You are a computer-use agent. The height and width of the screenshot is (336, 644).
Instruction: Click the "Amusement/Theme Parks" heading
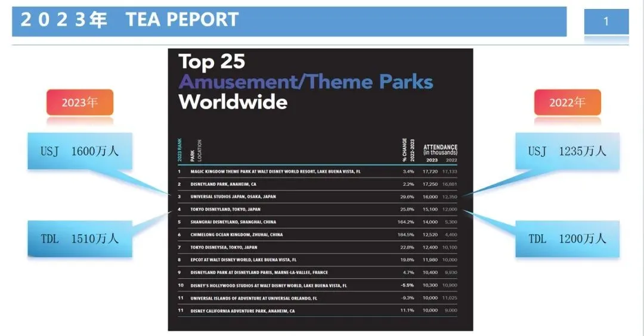pos(306,82)
